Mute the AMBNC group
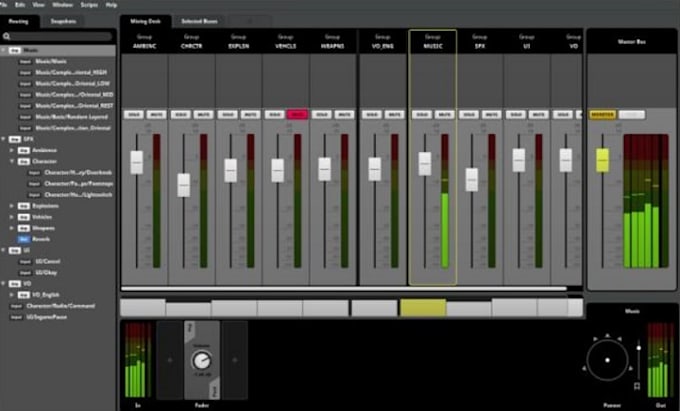Image resolution: width=680 pixels, height=411 pixels. point(156,115)
